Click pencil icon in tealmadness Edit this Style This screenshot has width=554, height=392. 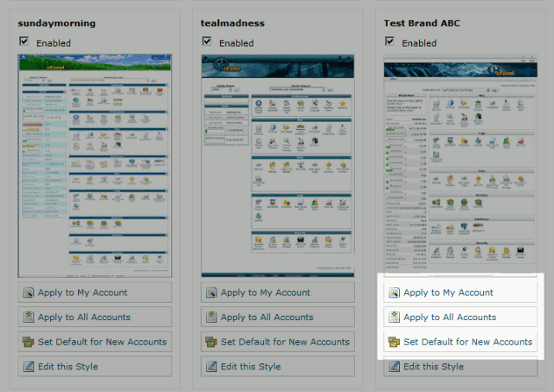(x=211, y=367)
